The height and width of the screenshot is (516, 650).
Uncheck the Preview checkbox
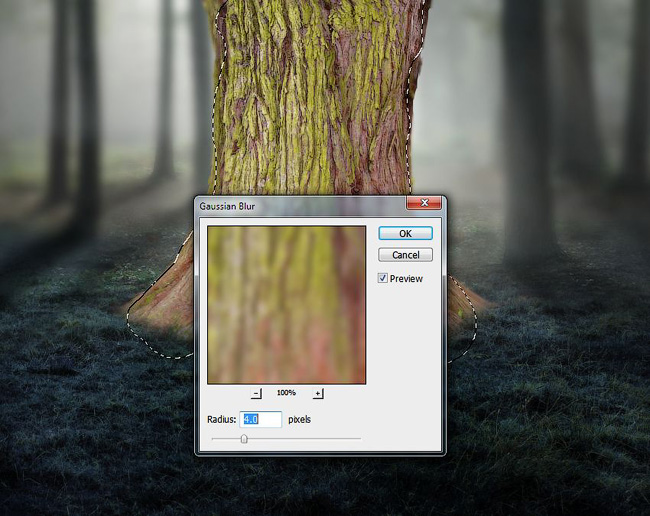(x=382, y=278)
